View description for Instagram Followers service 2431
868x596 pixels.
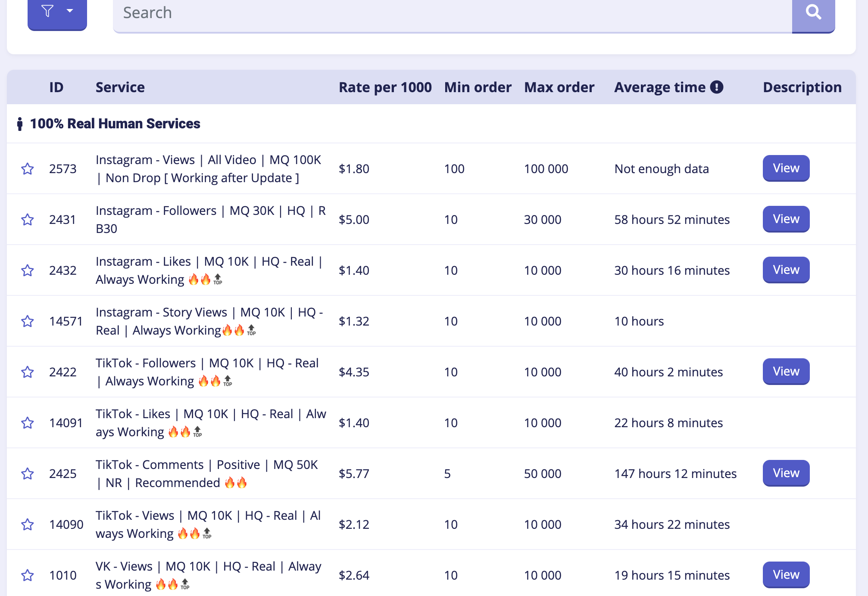click(786, 219)
